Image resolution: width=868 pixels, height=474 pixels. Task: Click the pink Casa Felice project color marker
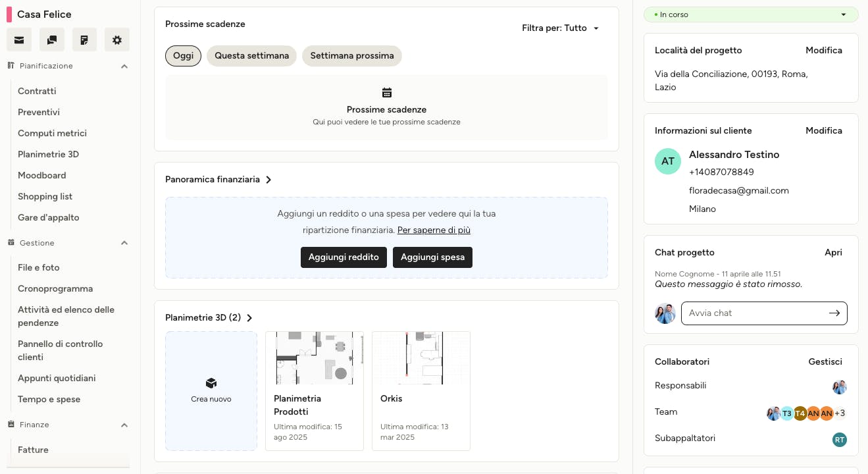9,14
